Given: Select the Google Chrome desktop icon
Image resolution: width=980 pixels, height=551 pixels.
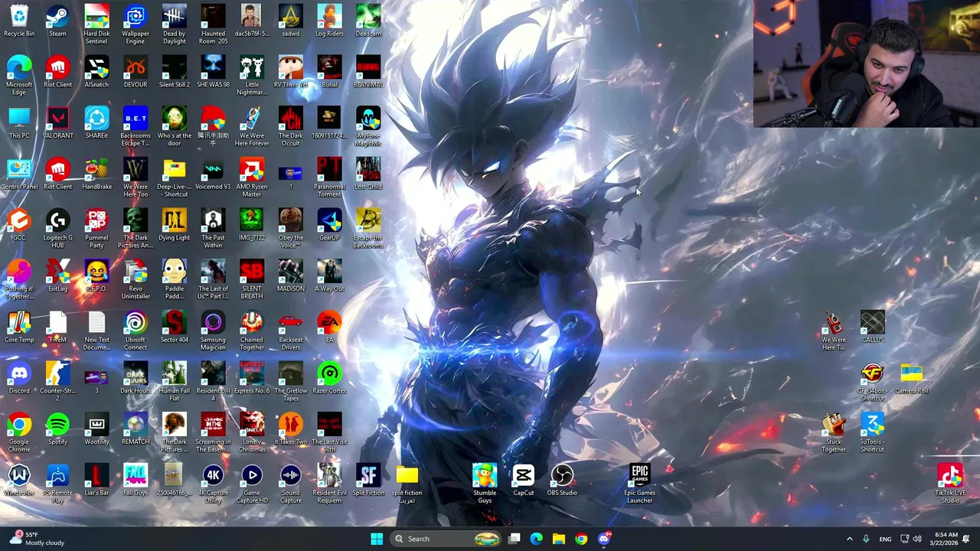Looking at the screenshot, I should [x=19, y=433].
